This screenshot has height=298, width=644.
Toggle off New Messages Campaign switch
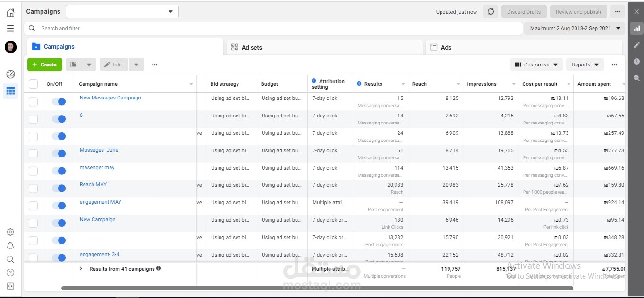click(x=59, y=101)
